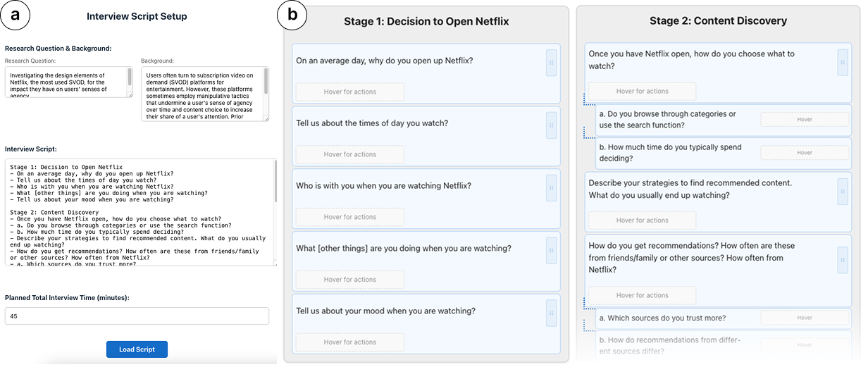Click 'Hover for actions' under the mood question
Image resolution: width=868 pixels, height=367 pixels.
pos(350,342)
